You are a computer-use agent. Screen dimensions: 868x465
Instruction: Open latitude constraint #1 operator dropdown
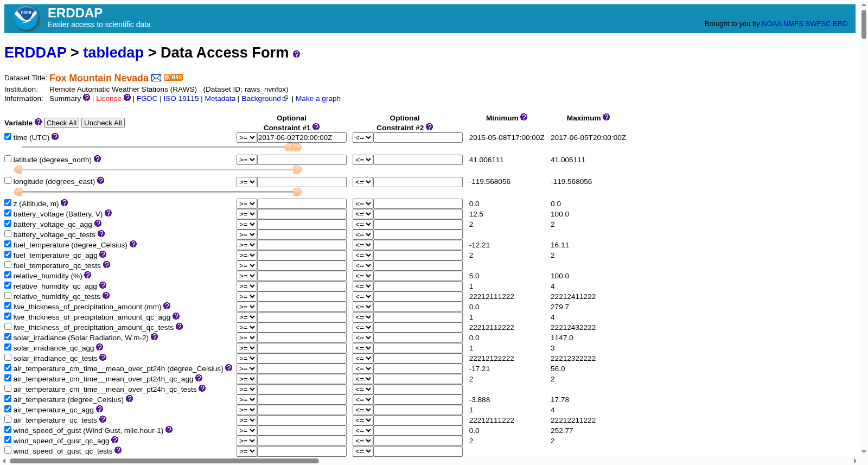click(247, 160)
